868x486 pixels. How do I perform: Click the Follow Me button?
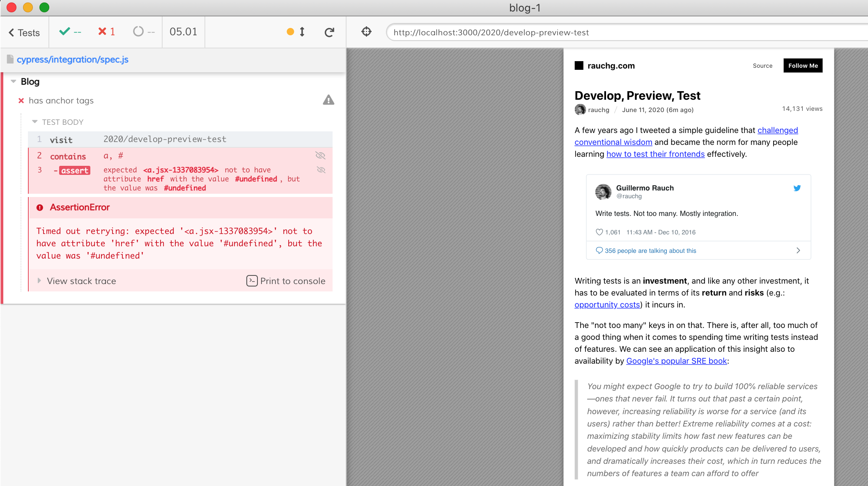(803, 66)
